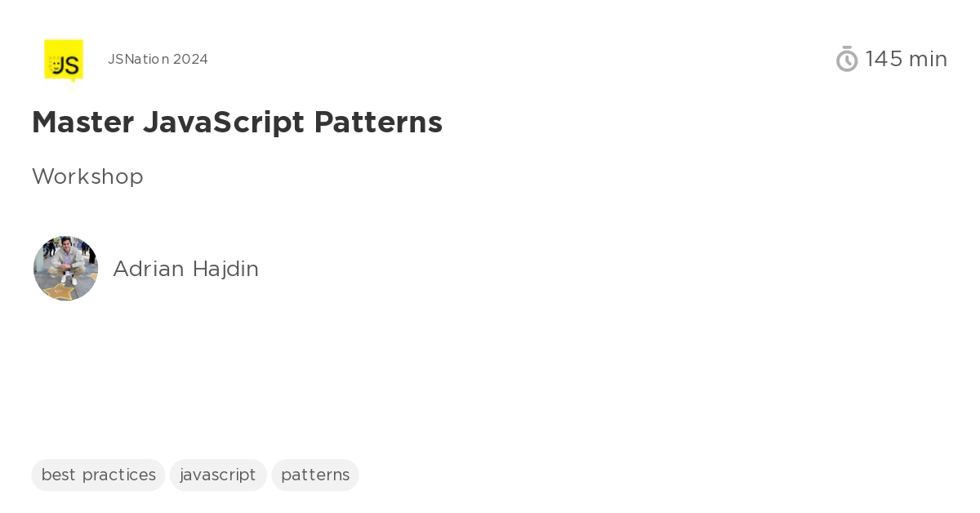Click the word Patterns in the heading
980x513 pixels.
click(x=378, y=123)
